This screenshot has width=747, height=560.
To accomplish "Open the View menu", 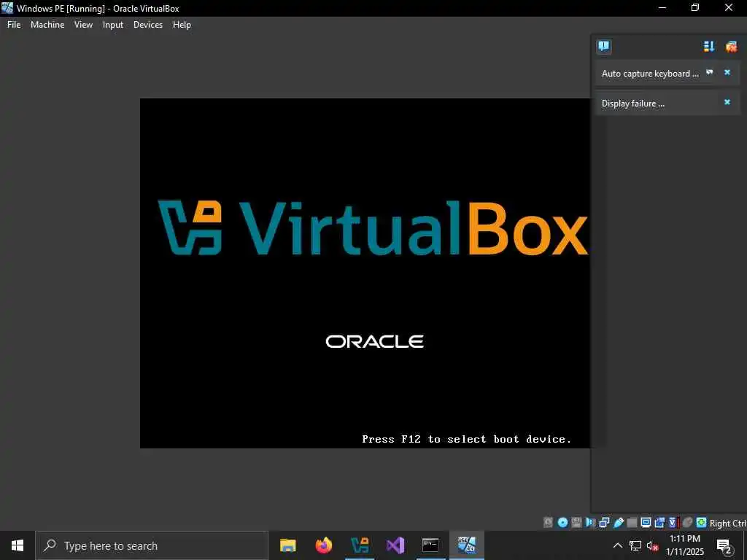I will click(x=83, y=25).
